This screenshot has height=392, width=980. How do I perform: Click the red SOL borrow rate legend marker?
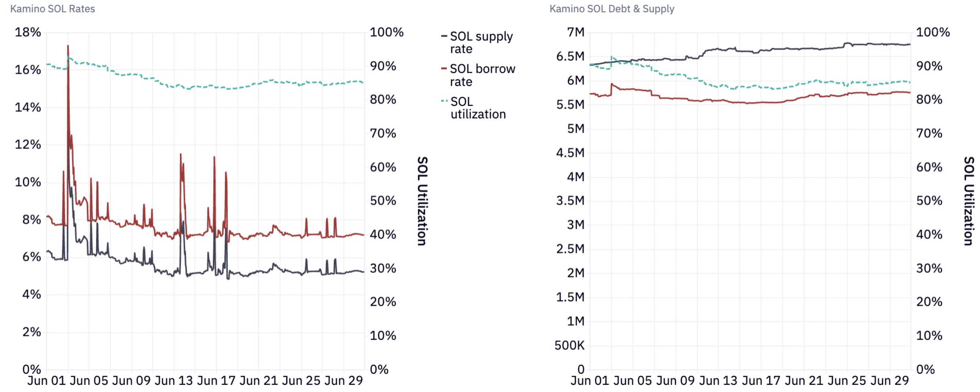(444, 69)
